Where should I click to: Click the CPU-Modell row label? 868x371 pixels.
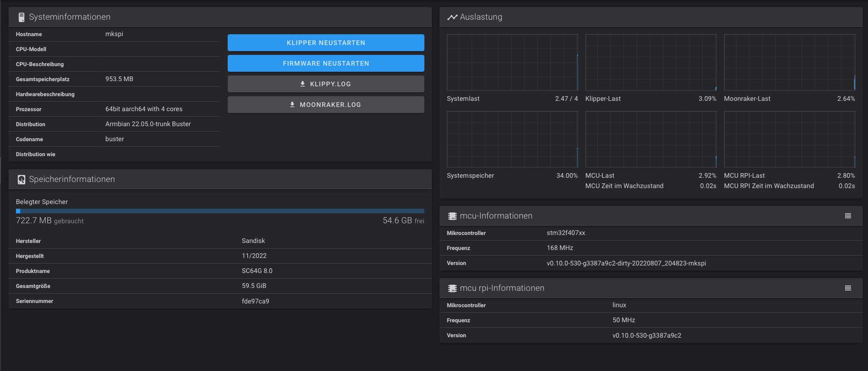point(31,49)
